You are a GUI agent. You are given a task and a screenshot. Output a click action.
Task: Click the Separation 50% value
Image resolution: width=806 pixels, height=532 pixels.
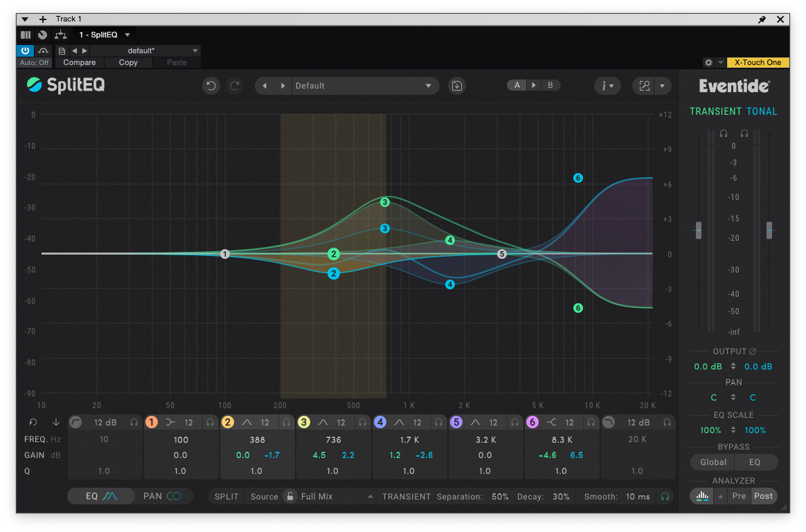(x=500, y=497)
